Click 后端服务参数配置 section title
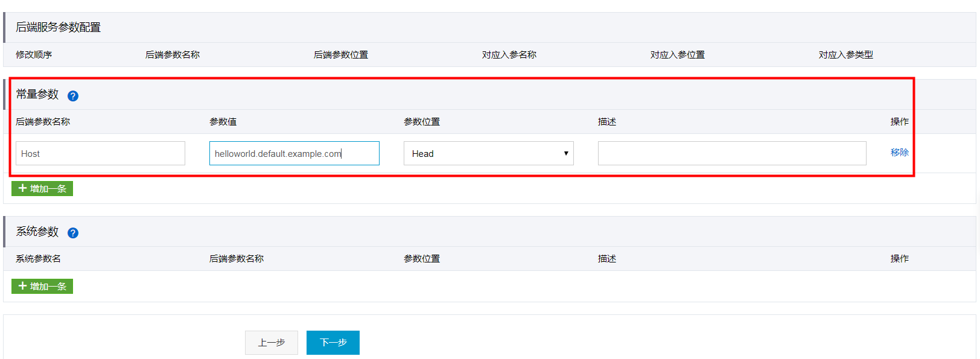 58,27
